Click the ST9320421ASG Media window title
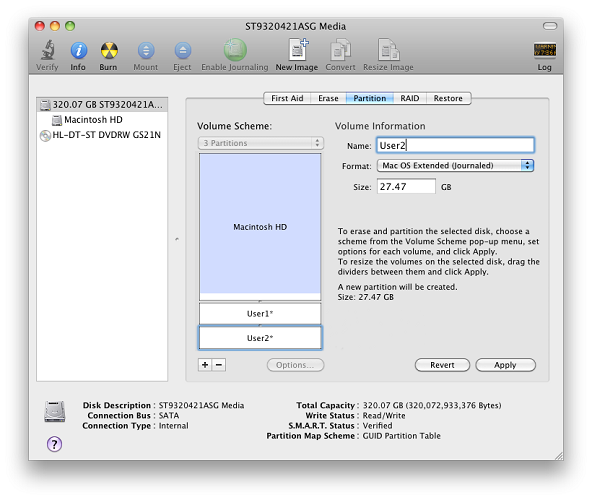The image size is (592, 500). (296, 26)
